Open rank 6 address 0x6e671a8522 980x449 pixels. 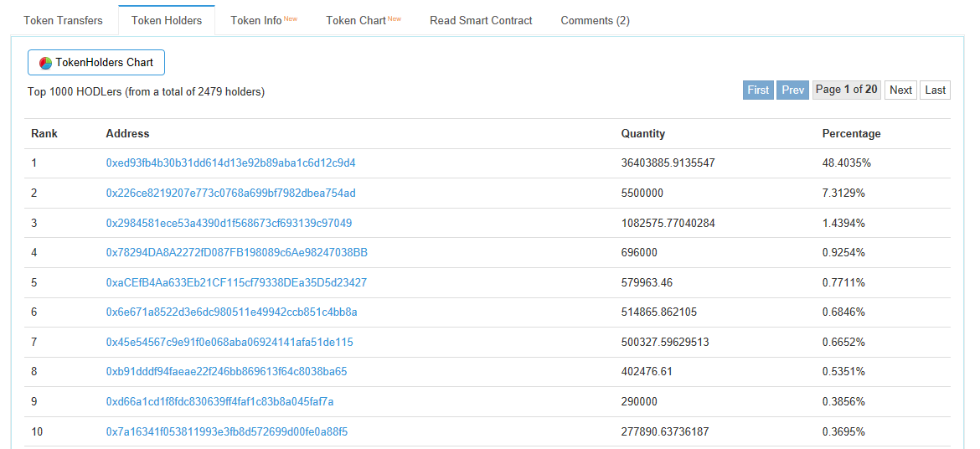coord(231,312)
